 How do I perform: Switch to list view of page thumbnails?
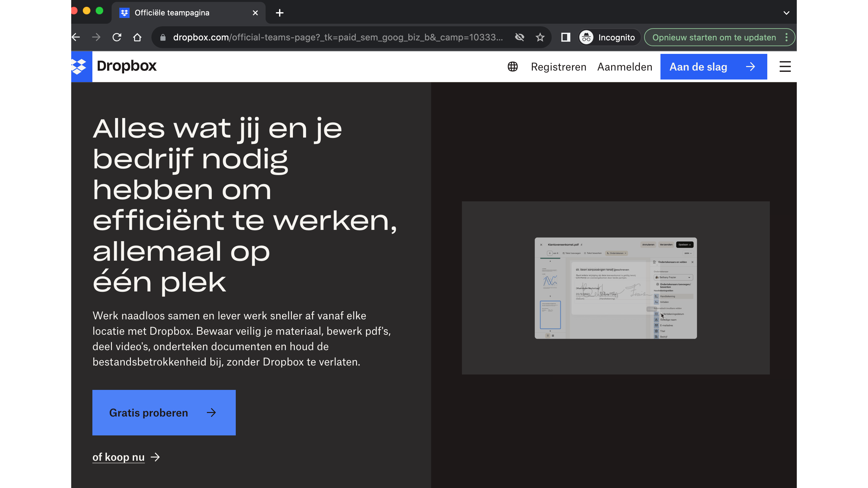point(548,336)
